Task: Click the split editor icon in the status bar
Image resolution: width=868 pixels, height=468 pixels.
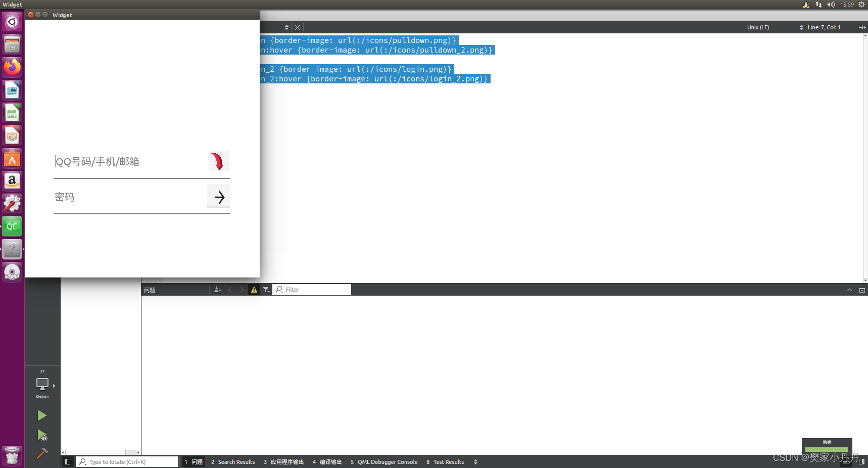Action: click(x=862, y=27)
